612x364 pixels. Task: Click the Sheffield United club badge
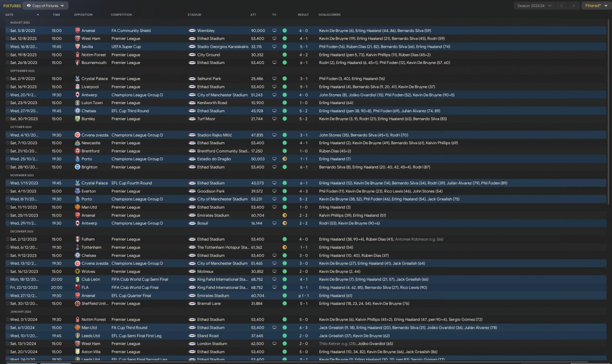tap(77, 303)
